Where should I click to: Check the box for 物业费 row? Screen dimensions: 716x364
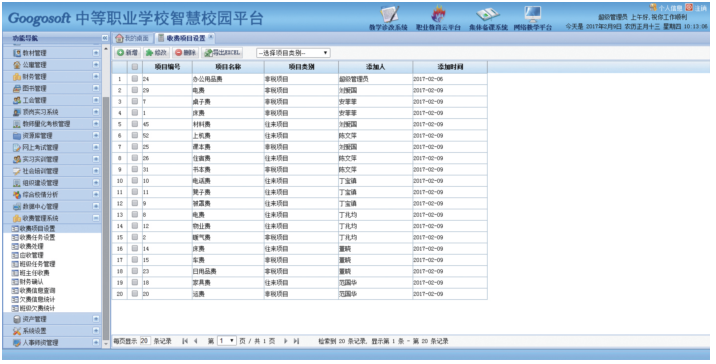(135, 226)
